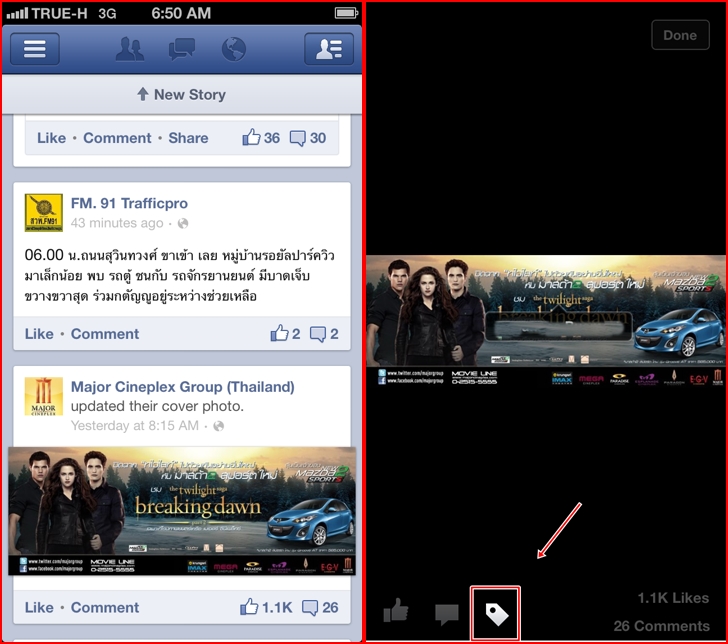The width and height of the screenshot is (728, 644).
Task: Open Major Cineplex profile picture
Action: point(44,397)
